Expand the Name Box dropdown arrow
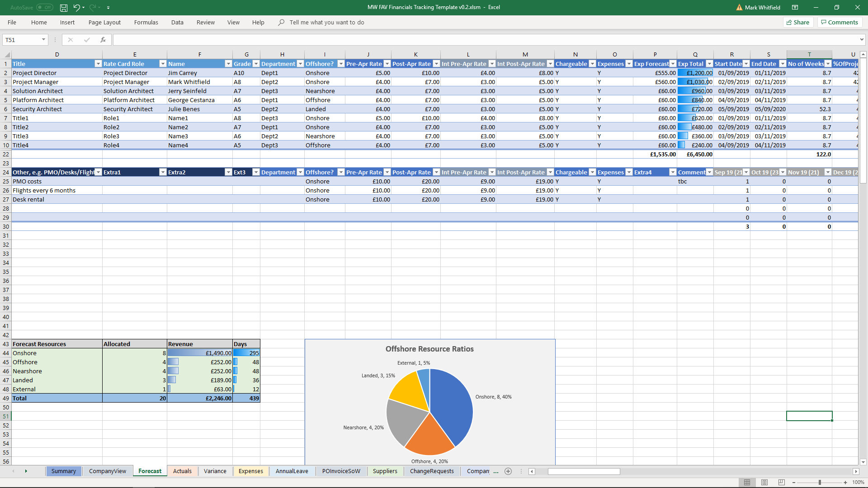Image resolution: width=868 pixels, height=488 pixels. pos(43,40)
